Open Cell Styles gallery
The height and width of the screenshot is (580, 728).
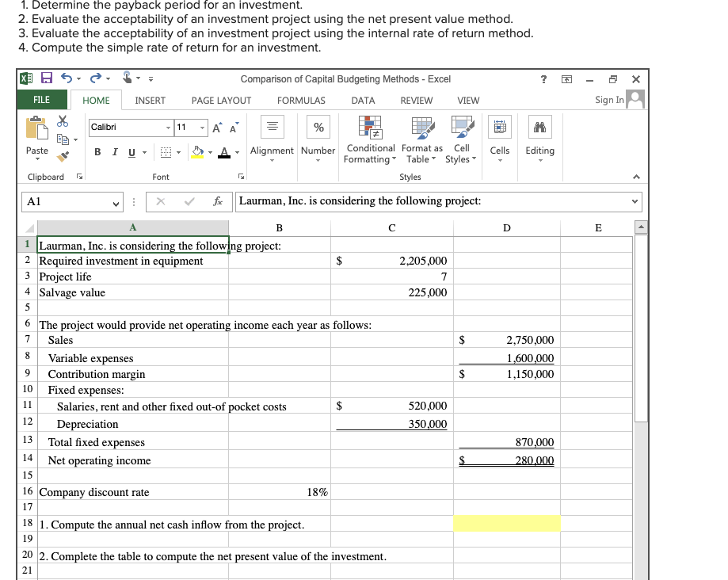462,139
